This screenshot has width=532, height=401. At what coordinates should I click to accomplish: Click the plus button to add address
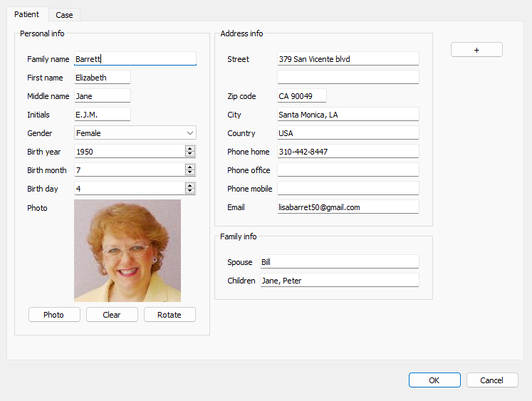click(x=476, y=50)
